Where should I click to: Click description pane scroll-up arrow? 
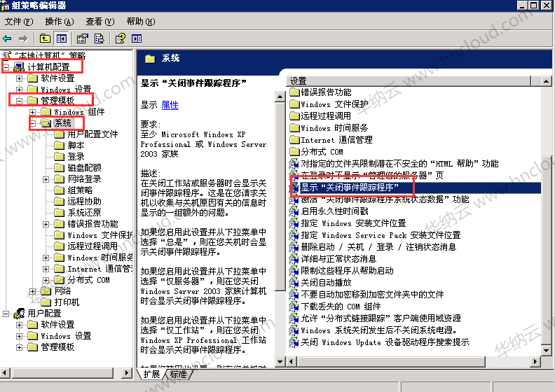pyautogui.click(x=280, y=97)
